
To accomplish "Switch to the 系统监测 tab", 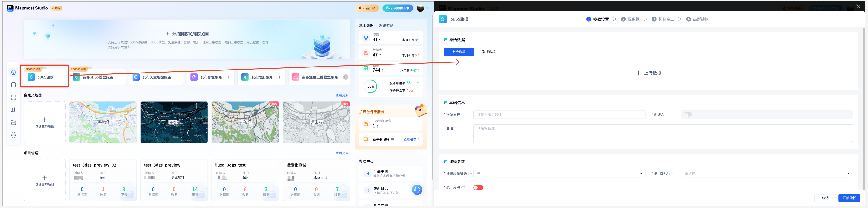I will pos(386,26).
